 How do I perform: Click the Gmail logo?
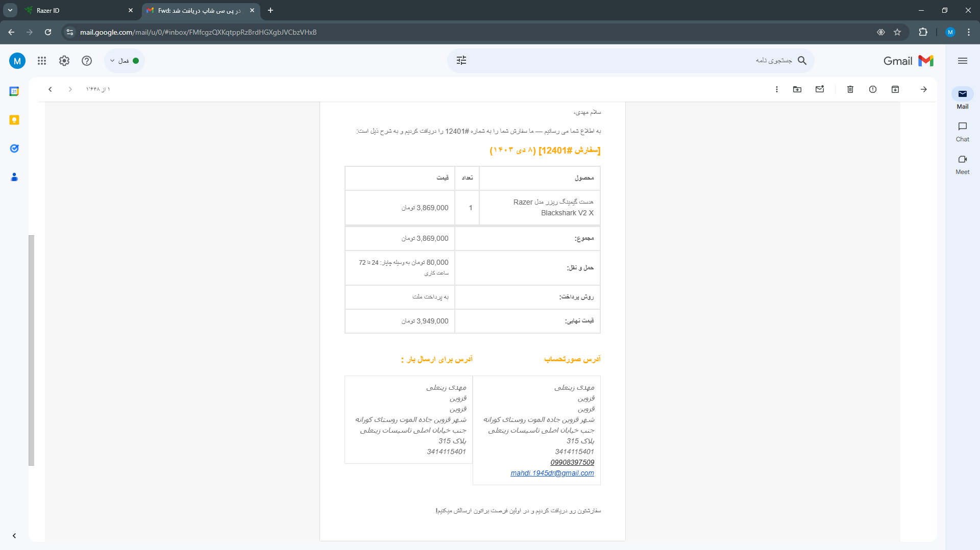(909, 61)
